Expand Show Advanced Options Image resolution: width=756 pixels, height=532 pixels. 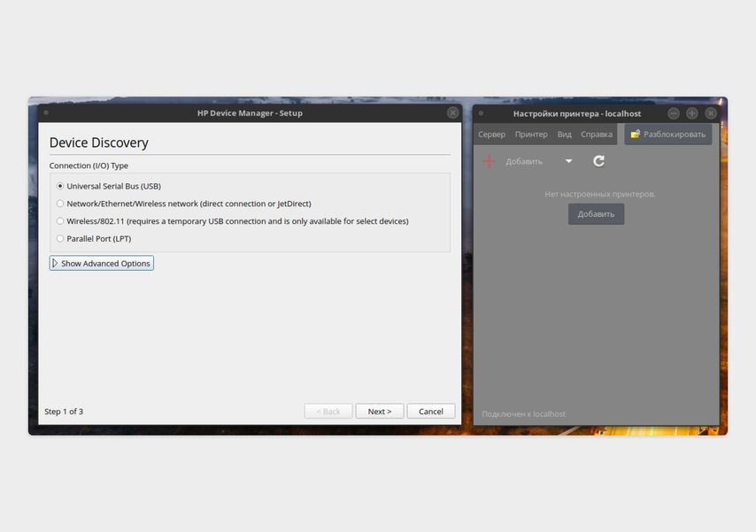coord(101,264)
